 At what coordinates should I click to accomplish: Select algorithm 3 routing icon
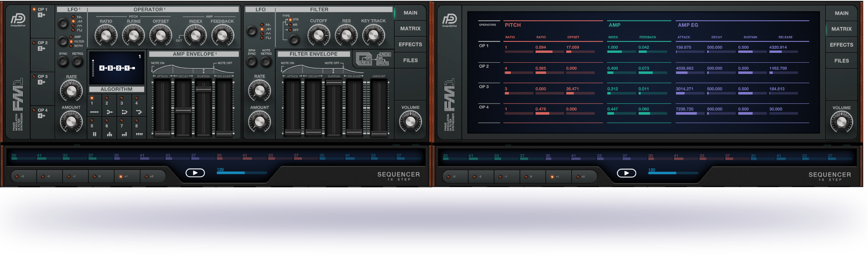124,112
